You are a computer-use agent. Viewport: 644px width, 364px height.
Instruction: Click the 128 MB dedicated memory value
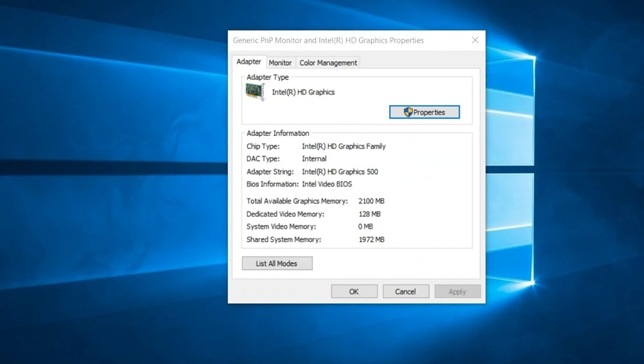point(370,214)
